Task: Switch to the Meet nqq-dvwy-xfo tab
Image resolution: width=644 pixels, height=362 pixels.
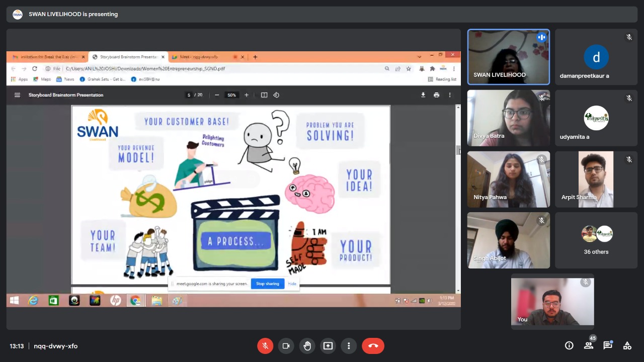Action: tap(201, 57)
